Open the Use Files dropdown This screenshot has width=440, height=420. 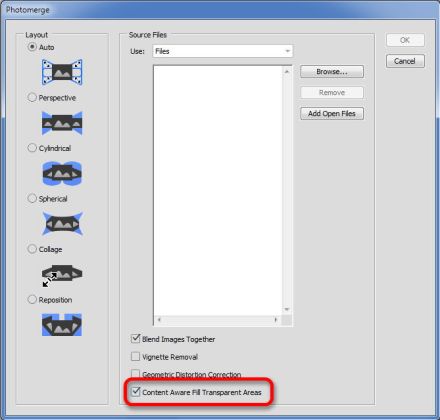[x=223, y=51]
